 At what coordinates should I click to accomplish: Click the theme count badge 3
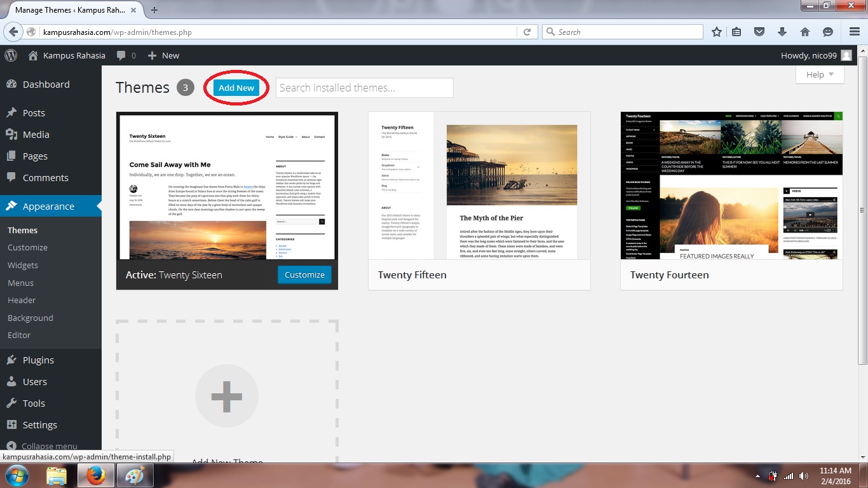click(185, 88)
